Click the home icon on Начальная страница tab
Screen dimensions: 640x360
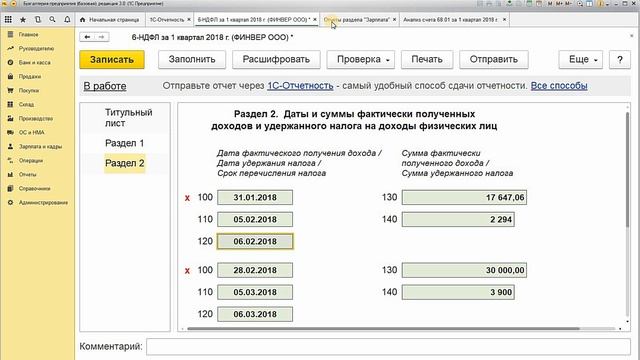(83, 20)
